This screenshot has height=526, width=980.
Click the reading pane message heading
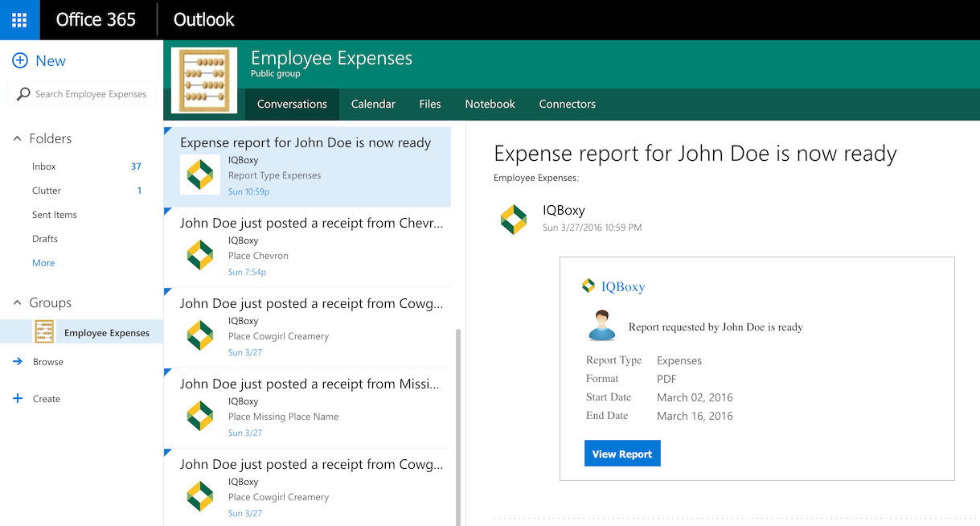(x=695, y=154)
